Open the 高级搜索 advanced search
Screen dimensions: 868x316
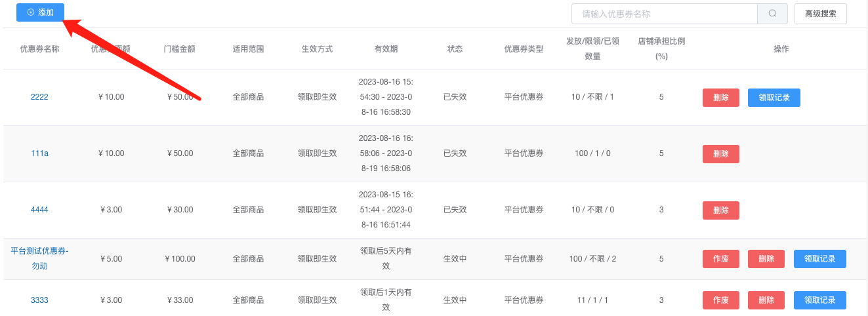click(x=820, y=14)
